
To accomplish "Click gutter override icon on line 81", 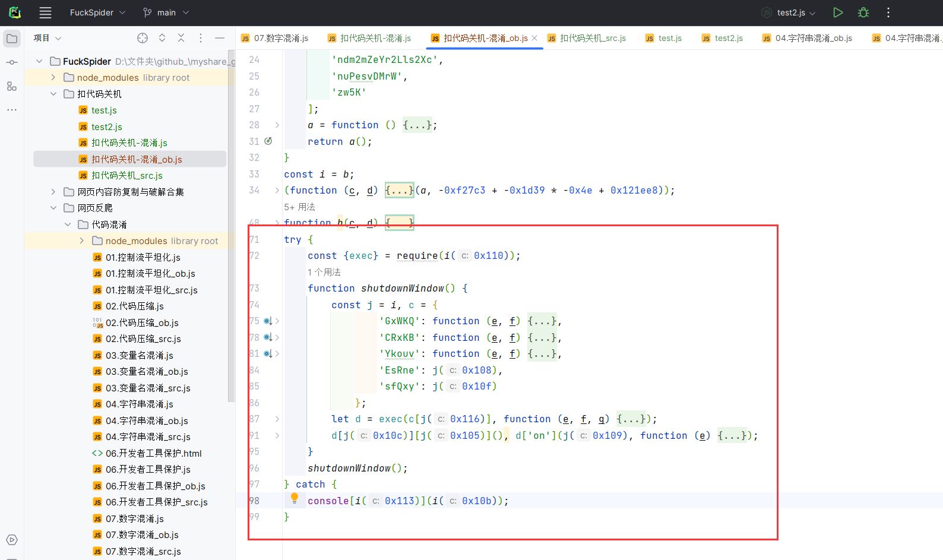I will click(268, 354).
